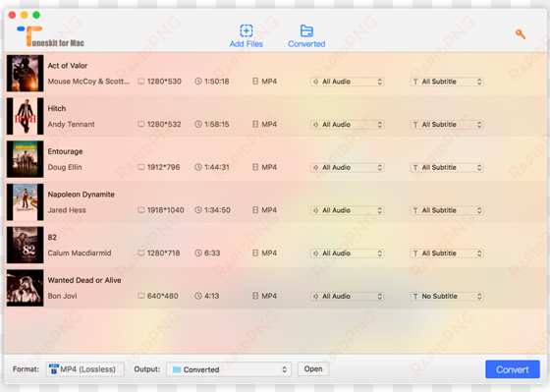
Task: Open All Audio dropdown for Hitch
Action: [347, 125]
